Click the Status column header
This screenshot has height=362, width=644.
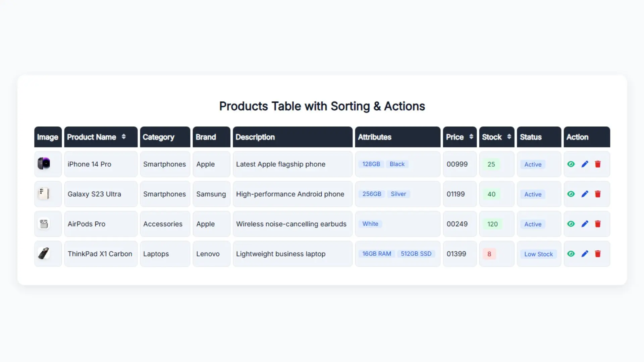(x=539, y=137)
